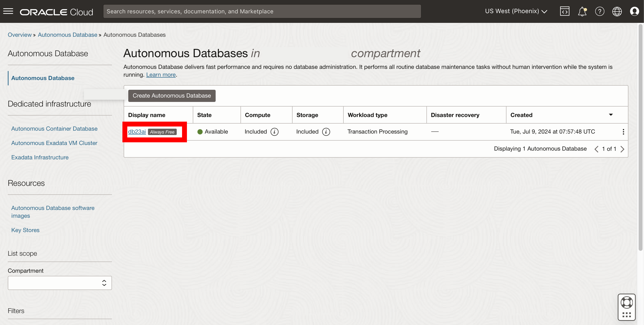Open Autonomous Exadata VM Cluster page
Viewport: 644px width, 325px height.
click(54, 143)
